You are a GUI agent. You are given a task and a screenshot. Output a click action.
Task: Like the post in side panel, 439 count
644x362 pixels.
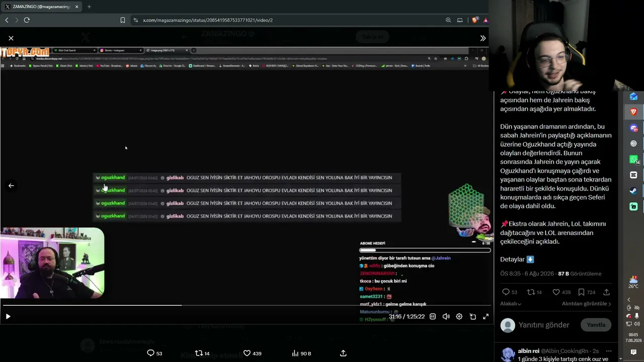(561, 292)
